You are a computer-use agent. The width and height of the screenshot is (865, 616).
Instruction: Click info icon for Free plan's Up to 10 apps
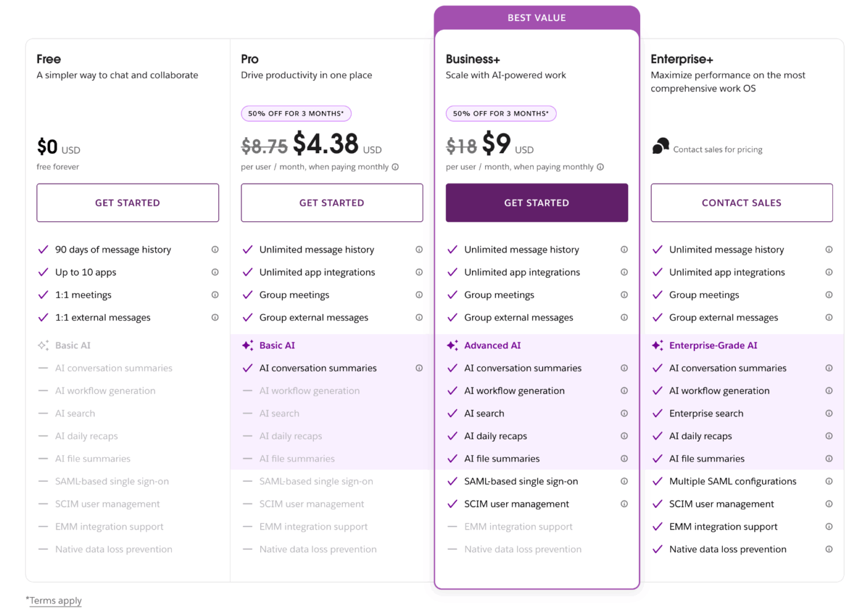(215, 272)
